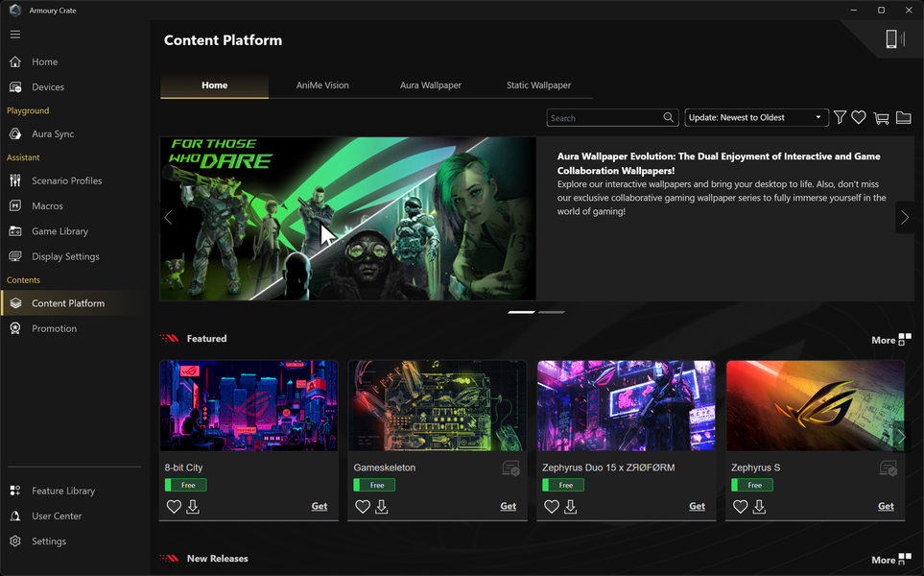Open favorites heart icon in toolbar
Image resolution: width=924 pixels, height=576 pixels.
[x=859, y=117]
